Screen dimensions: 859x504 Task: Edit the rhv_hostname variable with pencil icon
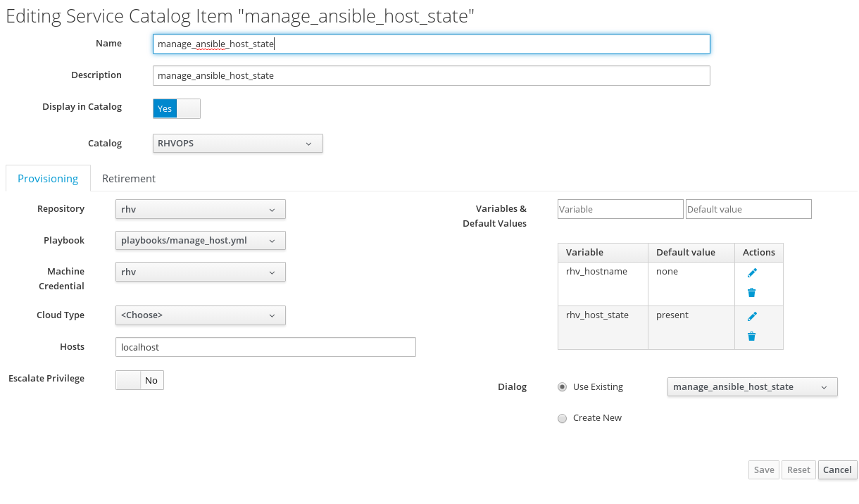point(752,273)
